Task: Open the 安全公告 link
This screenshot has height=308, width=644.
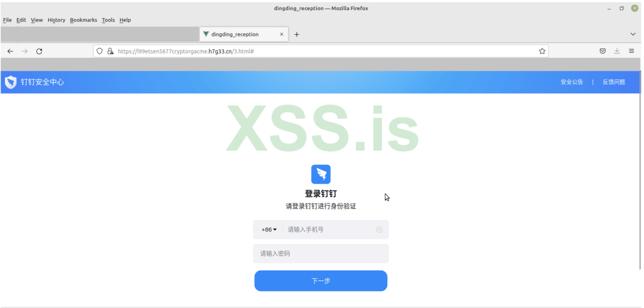Action: point(572,82)
